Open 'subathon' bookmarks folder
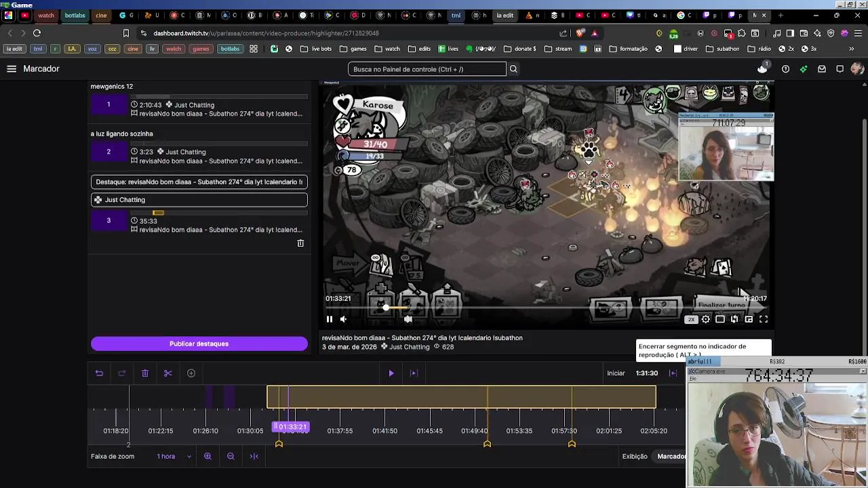The image size is (868, 488). click(x=722, y=49)
